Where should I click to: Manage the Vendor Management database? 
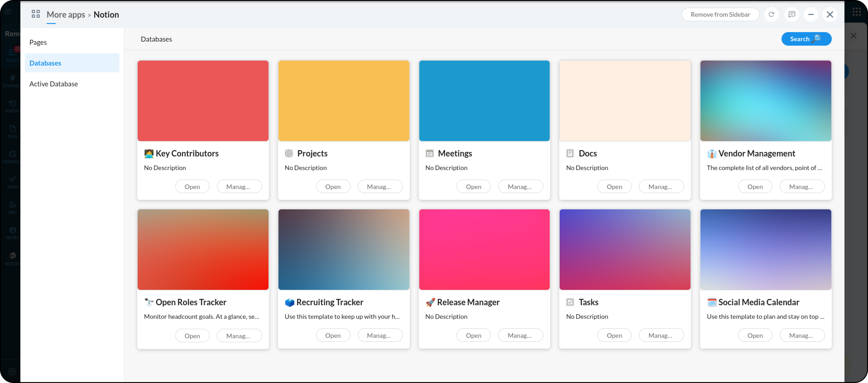click(x=801, y=187)
